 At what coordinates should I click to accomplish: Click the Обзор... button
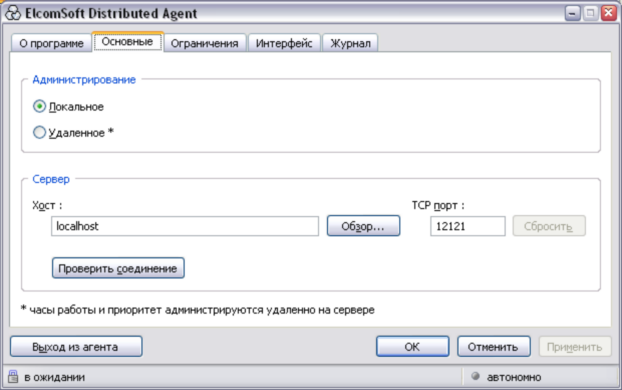click(363, 226)
